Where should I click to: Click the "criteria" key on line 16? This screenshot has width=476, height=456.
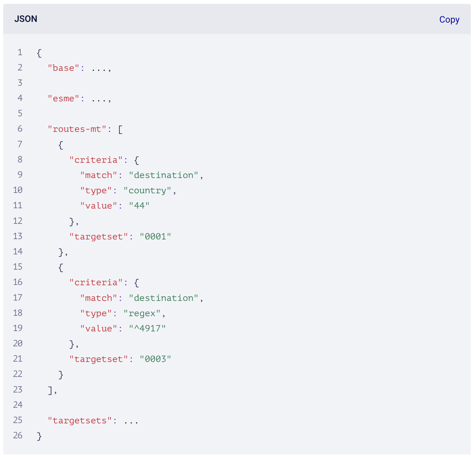(96, 282)
